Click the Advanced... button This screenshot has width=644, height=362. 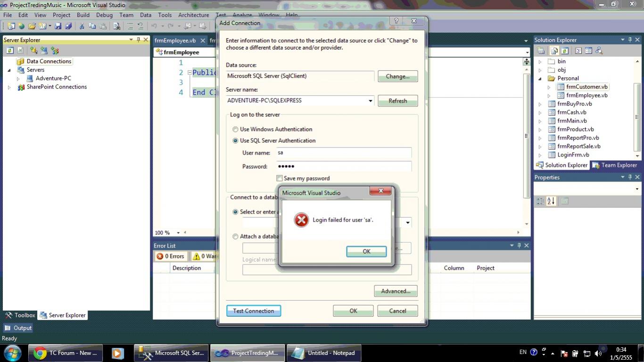[396, 291]
